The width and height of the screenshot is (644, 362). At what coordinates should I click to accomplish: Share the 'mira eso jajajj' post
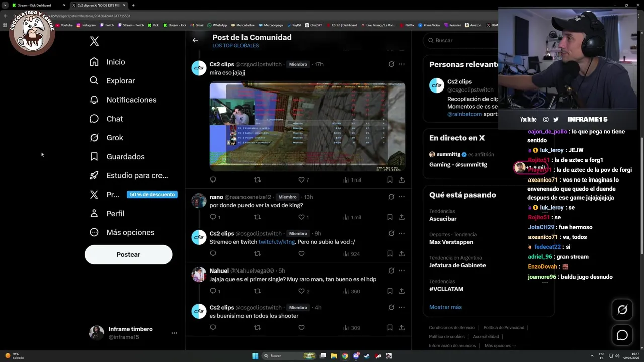coord(401,179)
